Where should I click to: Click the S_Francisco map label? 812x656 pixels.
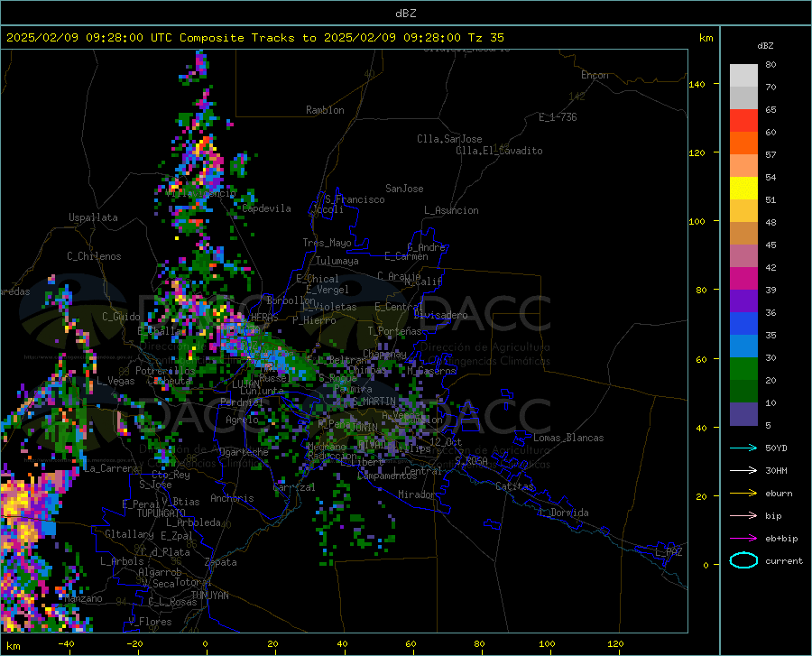(355, 199)
